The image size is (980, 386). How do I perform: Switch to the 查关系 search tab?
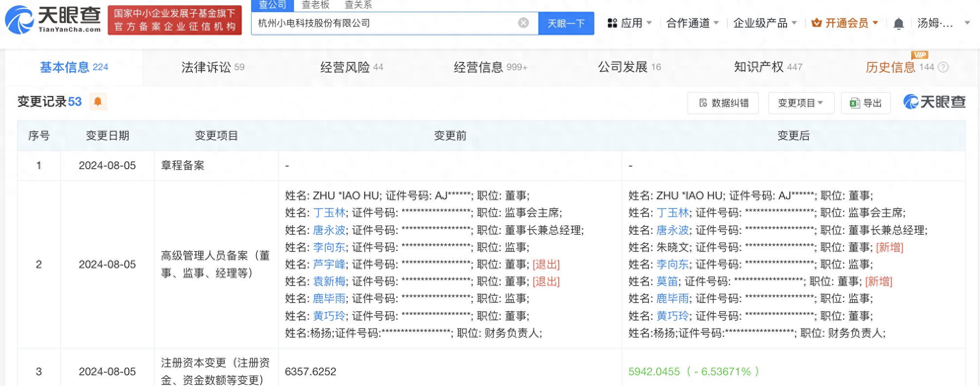358,5
